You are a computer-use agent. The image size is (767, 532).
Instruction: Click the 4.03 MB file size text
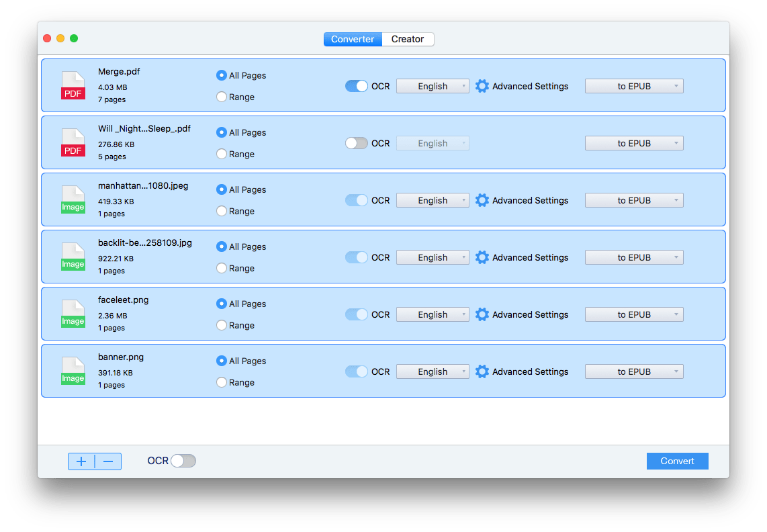113,87
